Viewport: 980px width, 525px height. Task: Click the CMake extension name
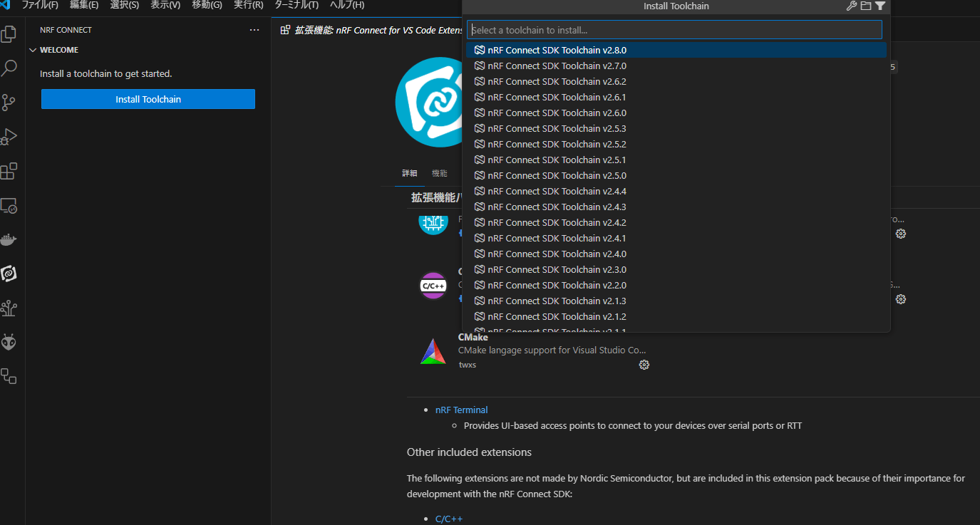coord(473,337)
